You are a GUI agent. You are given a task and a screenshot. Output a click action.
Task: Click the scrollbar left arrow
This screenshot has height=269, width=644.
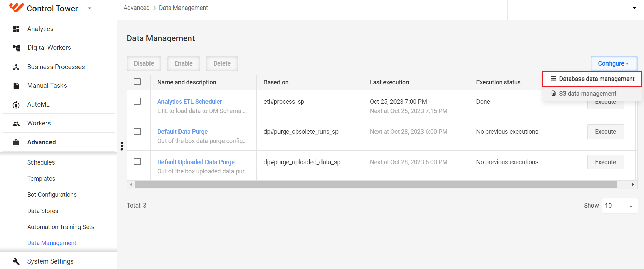pyautogui.click(x=131, y=185)
